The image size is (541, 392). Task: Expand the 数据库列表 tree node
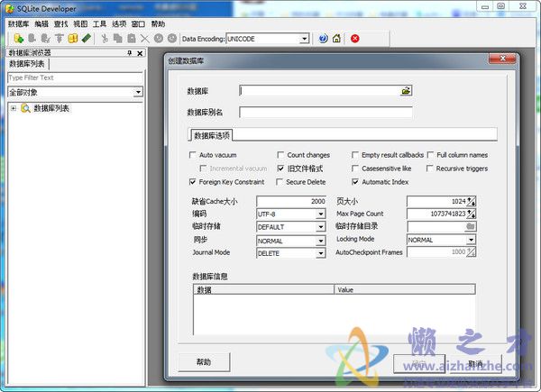(x=14, y=108)
